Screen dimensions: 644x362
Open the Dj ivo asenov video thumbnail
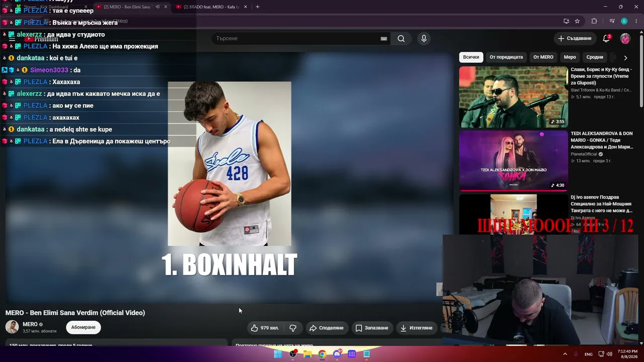[x=513, y=214]
